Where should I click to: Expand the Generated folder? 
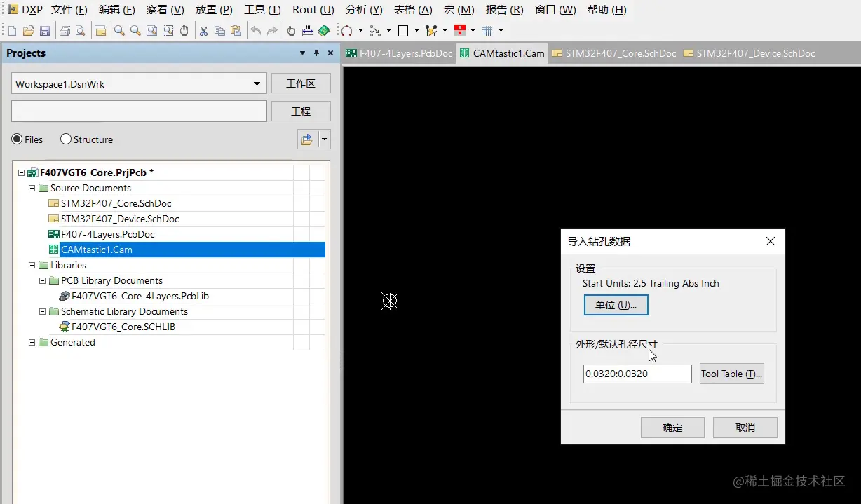[32, 342]
